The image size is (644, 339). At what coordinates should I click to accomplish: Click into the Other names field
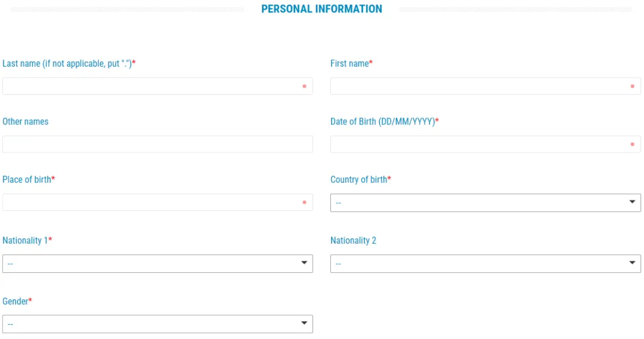[157, 144]
